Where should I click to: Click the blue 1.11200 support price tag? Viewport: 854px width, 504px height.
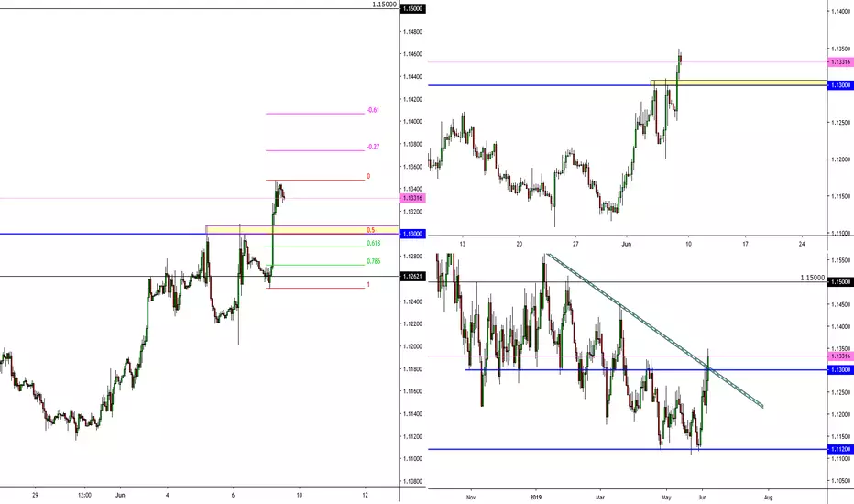point(840,450)
